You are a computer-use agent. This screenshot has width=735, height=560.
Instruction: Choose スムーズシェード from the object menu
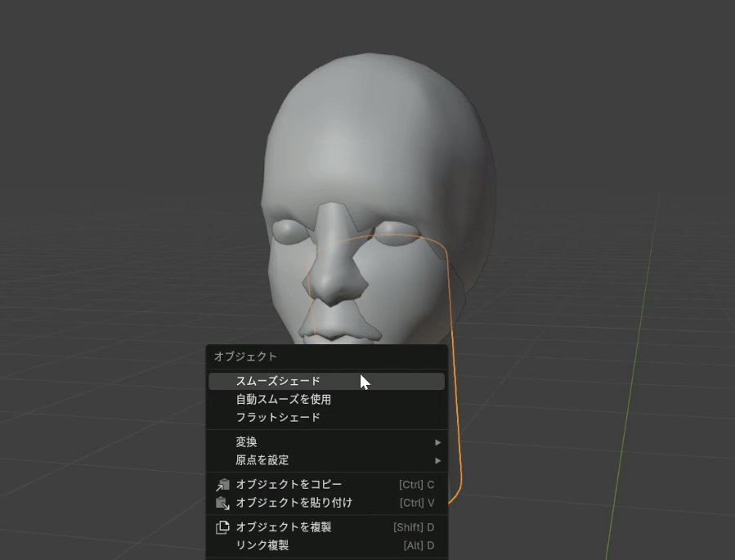pyautogui.click(x=326, y=381)
